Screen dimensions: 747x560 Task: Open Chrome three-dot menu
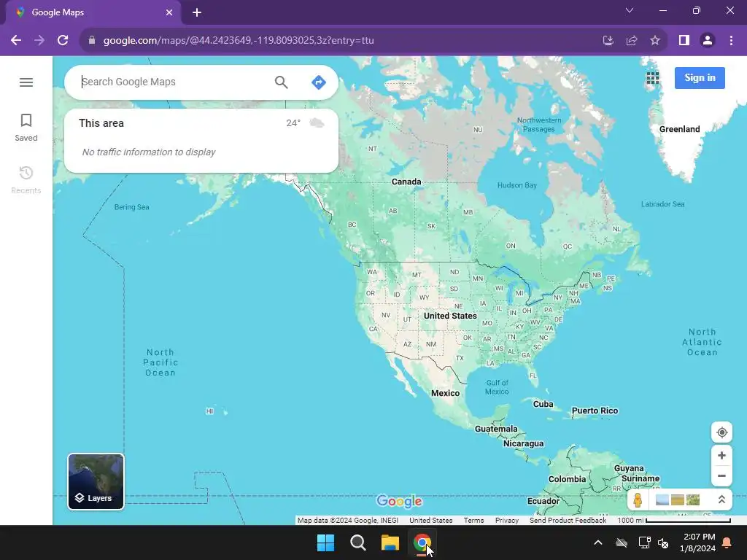click(x=731, y=41)
